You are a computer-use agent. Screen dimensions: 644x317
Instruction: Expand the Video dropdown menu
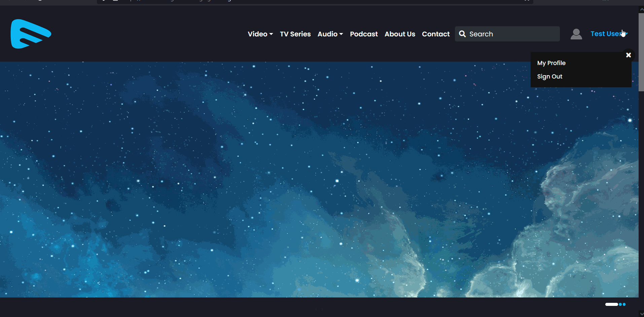pyautogui.click(x=260, y=34)
